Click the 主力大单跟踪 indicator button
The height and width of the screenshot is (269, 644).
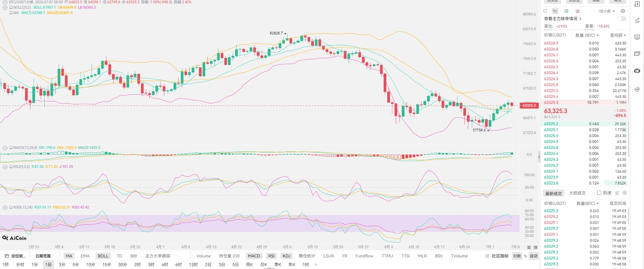click(158, 256)
